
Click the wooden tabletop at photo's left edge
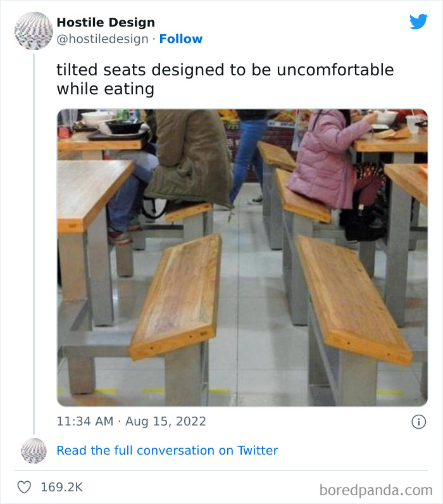click(90, 190)
